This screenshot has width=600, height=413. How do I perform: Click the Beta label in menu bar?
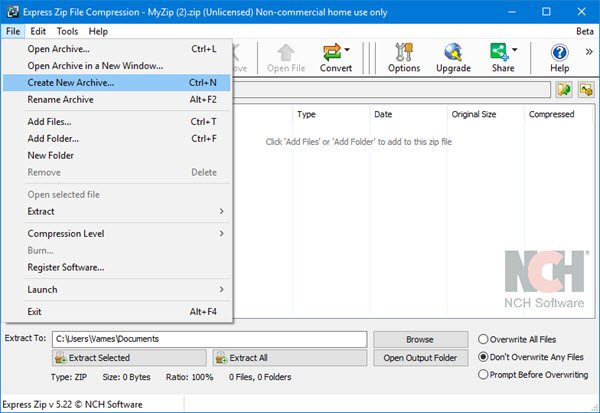click(x=585, y=31)
